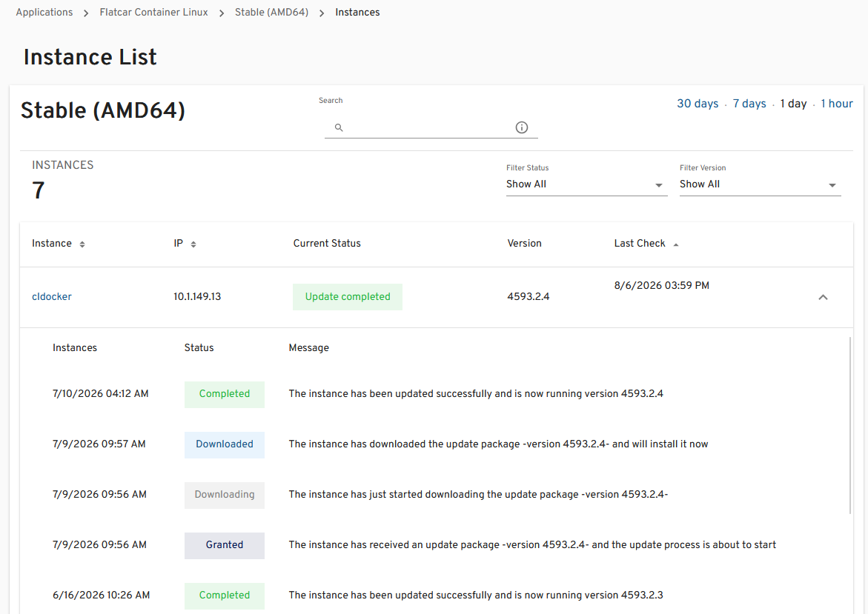Click the Version column header

[524, 244]
